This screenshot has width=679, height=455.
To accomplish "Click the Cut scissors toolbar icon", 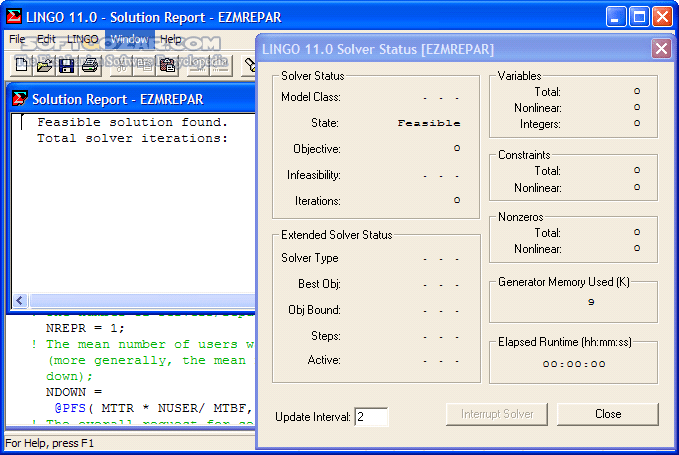I will point(121,66).
